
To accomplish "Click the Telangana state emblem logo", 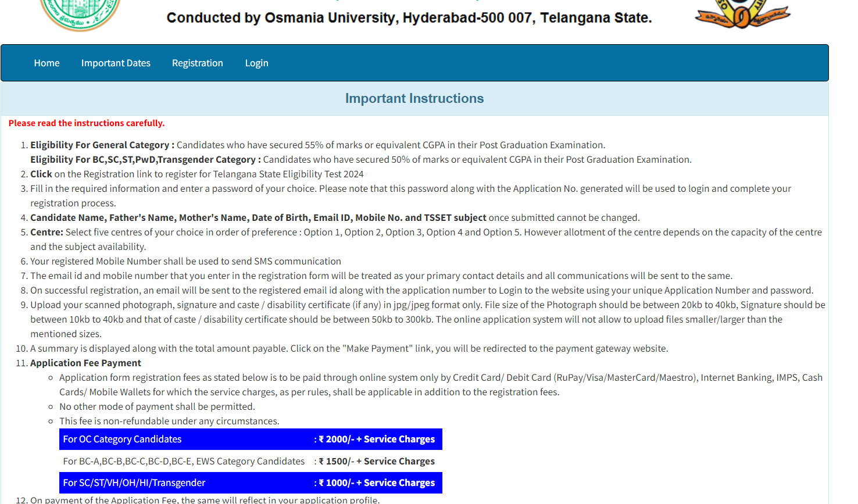I will [80, 15].
